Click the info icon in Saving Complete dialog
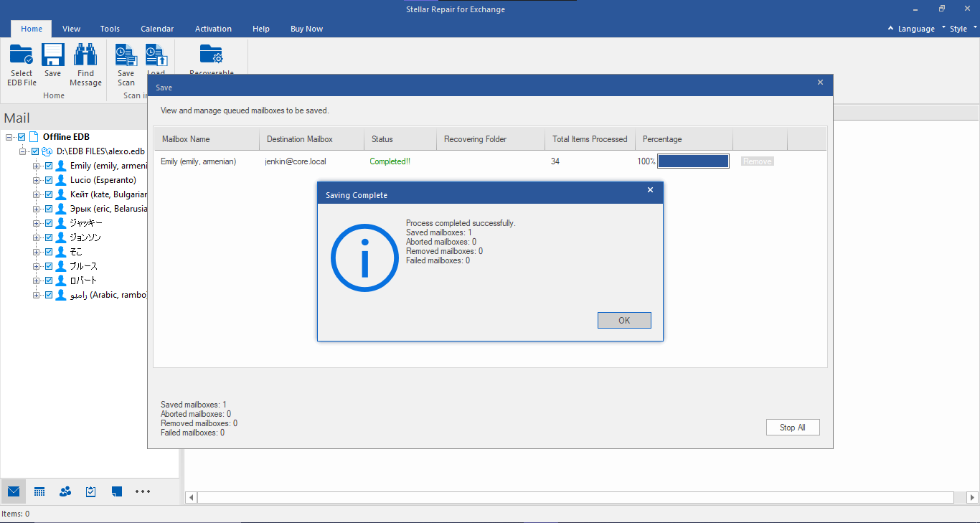Viewport: 980px width, 523px height. pos(364,258)
